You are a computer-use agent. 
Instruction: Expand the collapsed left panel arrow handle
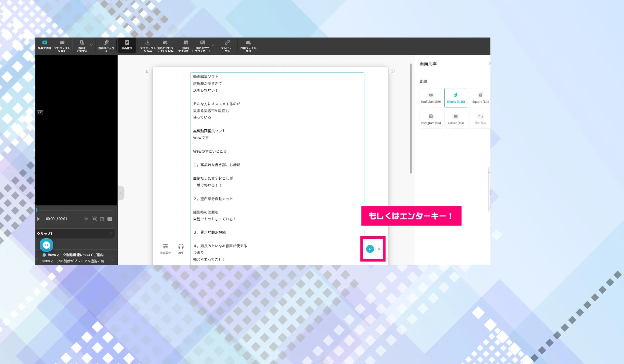pos(121,193)
